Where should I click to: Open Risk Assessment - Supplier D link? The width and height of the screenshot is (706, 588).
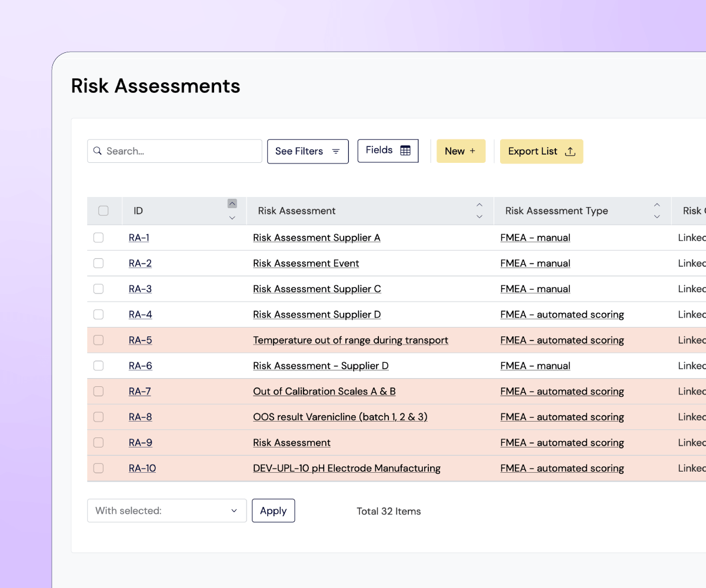[321, 366]
